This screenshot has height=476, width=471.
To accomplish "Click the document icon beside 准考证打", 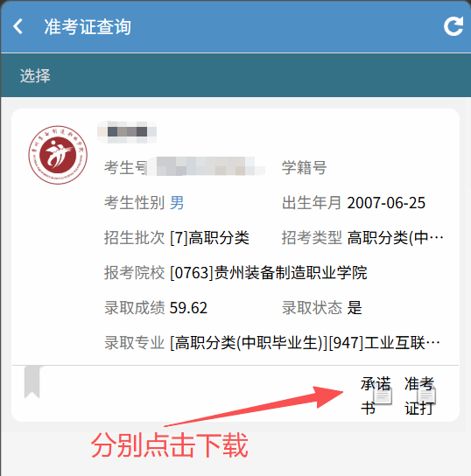I will [426, 395].
